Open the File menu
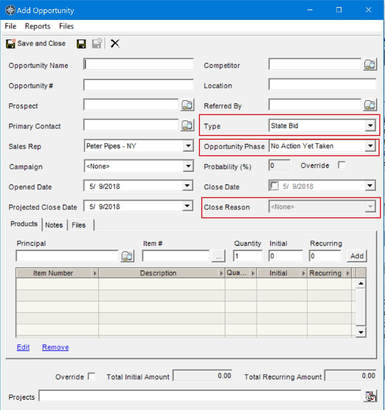Viewport: 385px width, 410px height. coord(10,26)
